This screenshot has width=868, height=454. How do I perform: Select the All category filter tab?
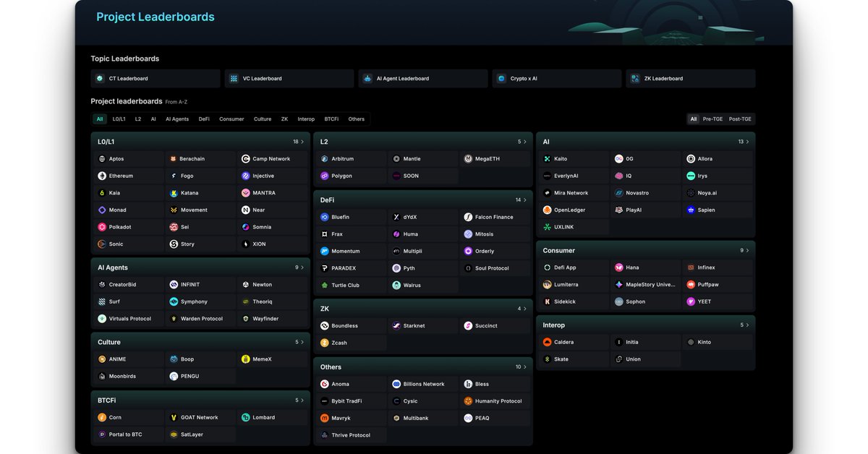(x=100, y=119)
